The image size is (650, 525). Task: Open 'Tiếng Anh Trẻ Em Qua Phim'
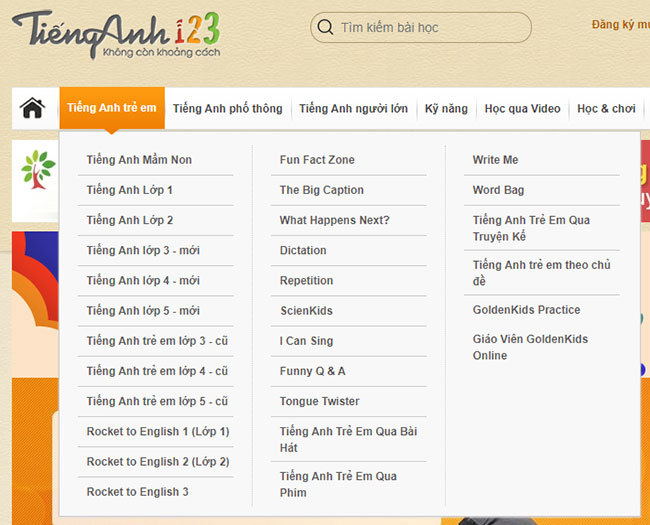pyautogui.click(x=338, y=484)
